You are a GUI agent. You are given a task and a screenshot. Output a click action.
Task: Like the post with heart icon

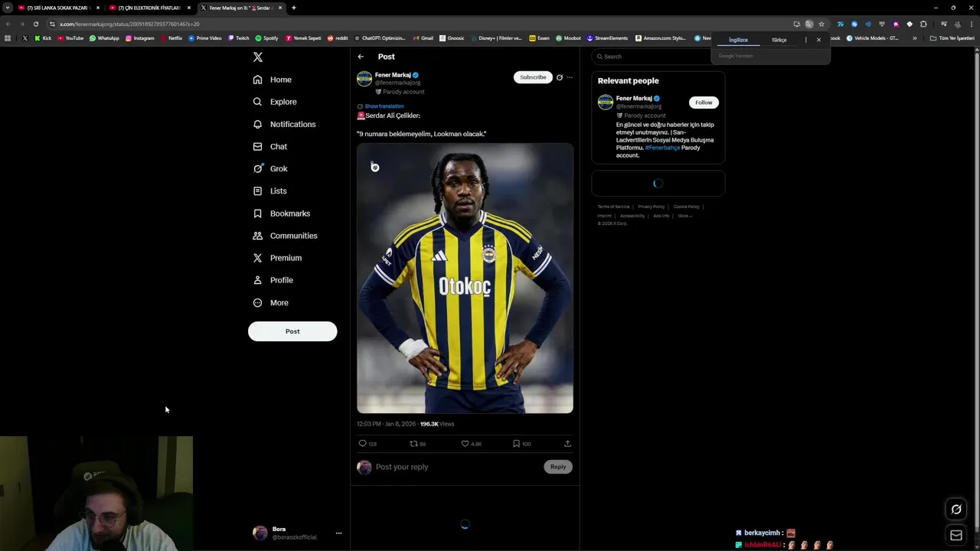pyautogui.click(x=465, y=443)
